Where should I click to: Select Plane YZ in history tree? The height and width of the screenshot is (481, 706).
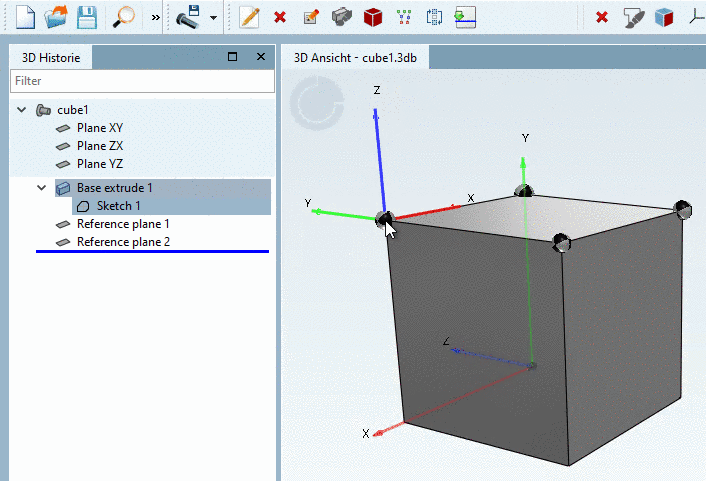(x=100, y=164)
